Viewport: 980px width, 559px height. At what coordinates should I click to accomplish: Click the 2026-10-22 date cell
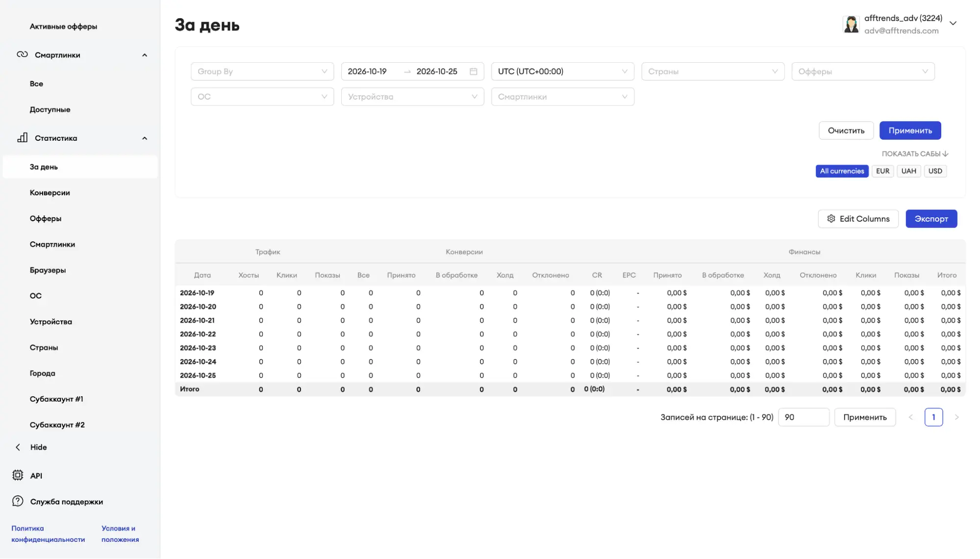[x=198, y=334]
